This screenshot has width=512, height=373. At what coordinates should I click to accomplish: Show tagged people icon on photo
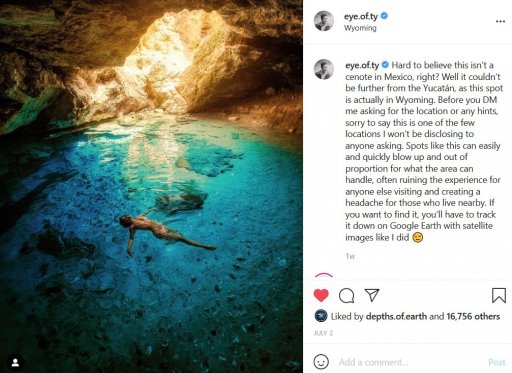click(15, 362)
